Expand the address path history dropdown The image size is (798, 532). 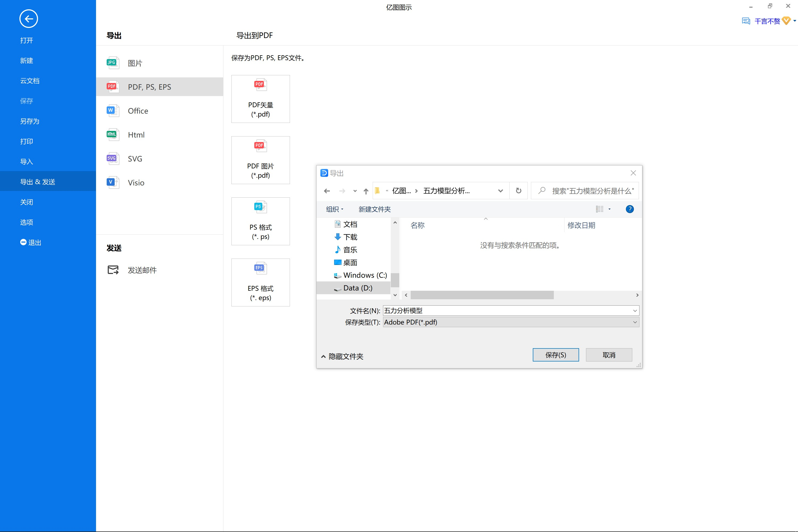(x=500, y=191)
